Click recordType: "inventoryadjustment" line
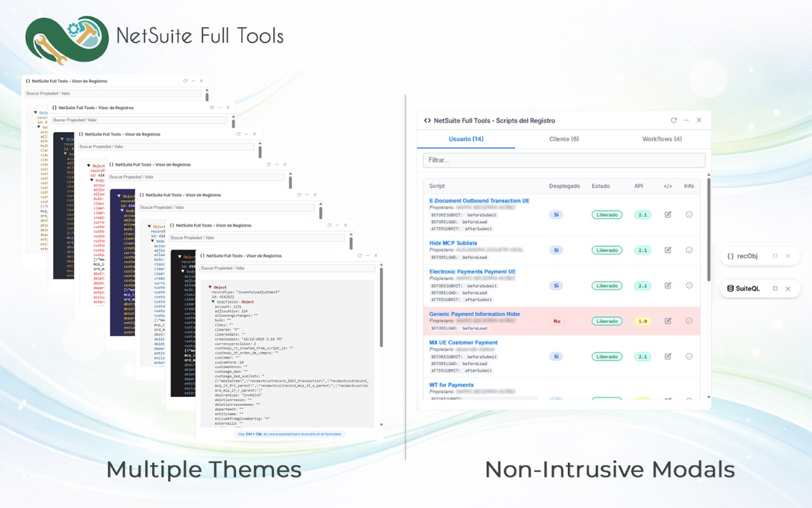The height and width of the screenshot is (508, 812). (246, 292)
